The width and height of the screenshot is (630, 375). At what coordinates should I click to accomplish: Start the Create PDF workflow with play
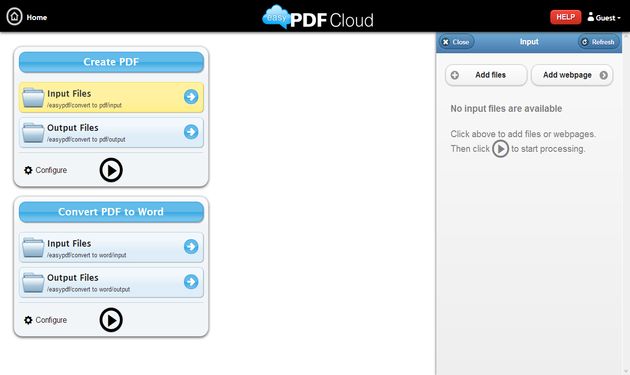point(111,170)
